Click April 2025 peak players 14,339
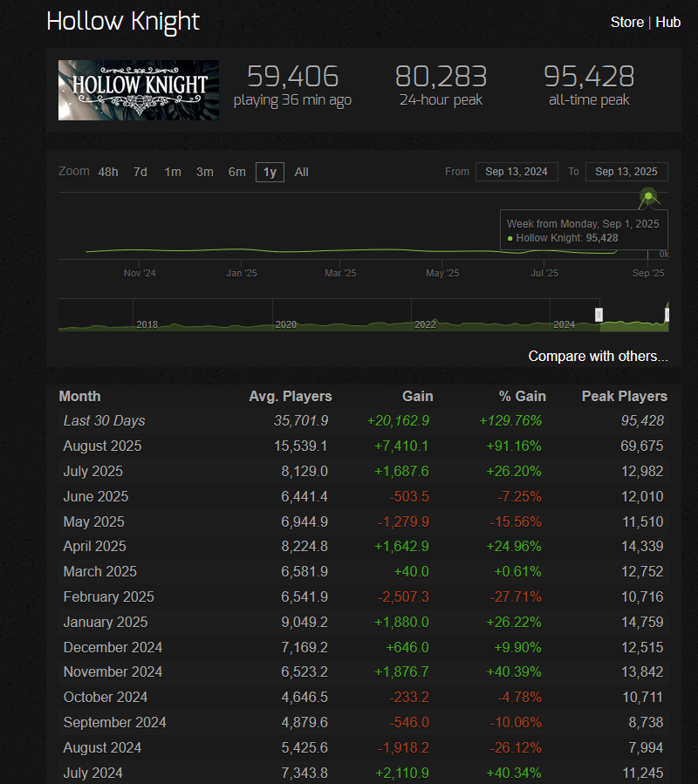Viewport: 698px width, 784px height. [x=642, y=546]
